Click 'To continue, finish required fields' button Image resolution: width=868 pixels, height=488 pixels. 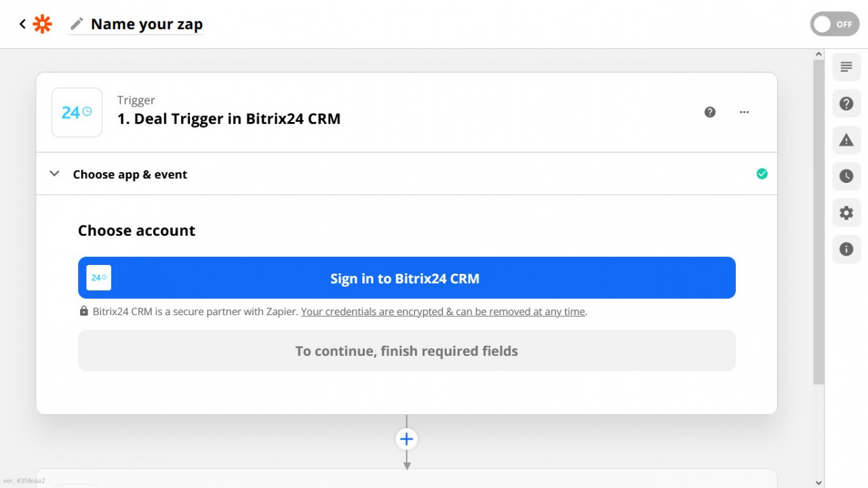pos(407,350)
